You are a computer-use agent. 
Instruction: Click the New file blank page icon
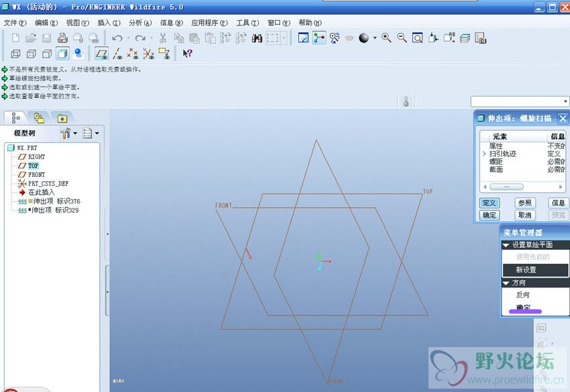[15, 38]
